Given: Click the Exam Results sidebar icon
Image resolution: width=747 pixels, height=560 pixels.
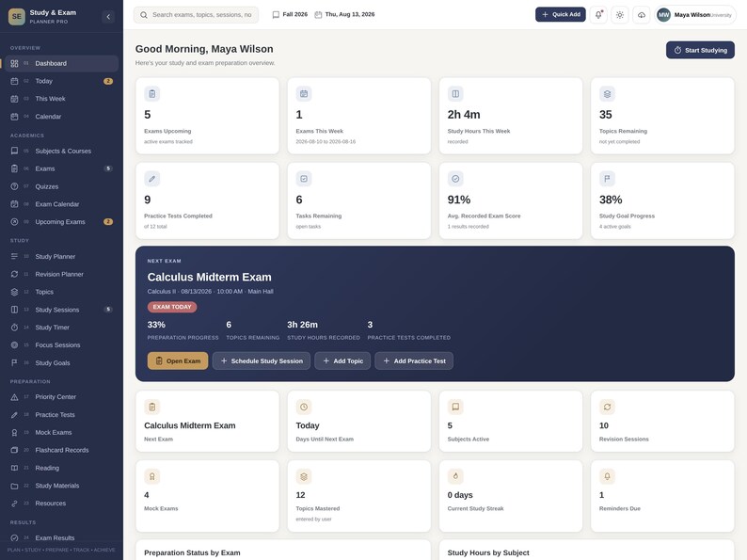Looking at the screenshot, I should pos(14,538).
